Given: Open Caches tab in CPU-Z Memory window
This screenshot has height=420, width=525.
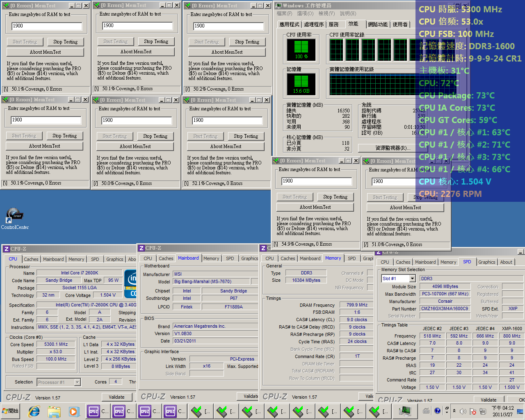Looking at the screenshot, I should (x=288, y=258).
